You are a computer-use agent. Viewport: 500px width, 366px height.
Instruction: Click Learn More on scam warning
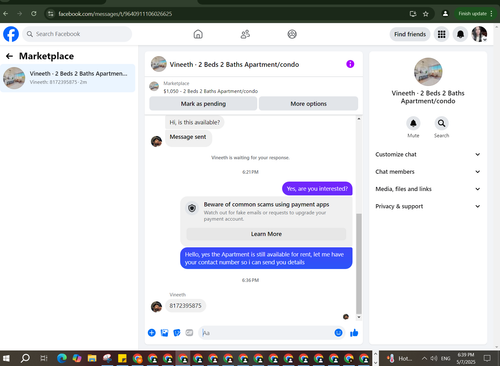266,234
